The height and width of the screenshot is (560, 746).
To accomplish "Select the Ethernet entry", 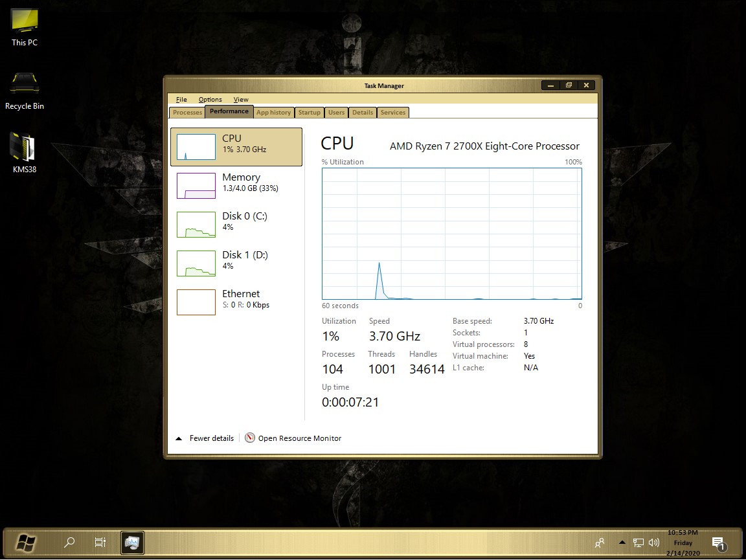I will pos(236,302).
